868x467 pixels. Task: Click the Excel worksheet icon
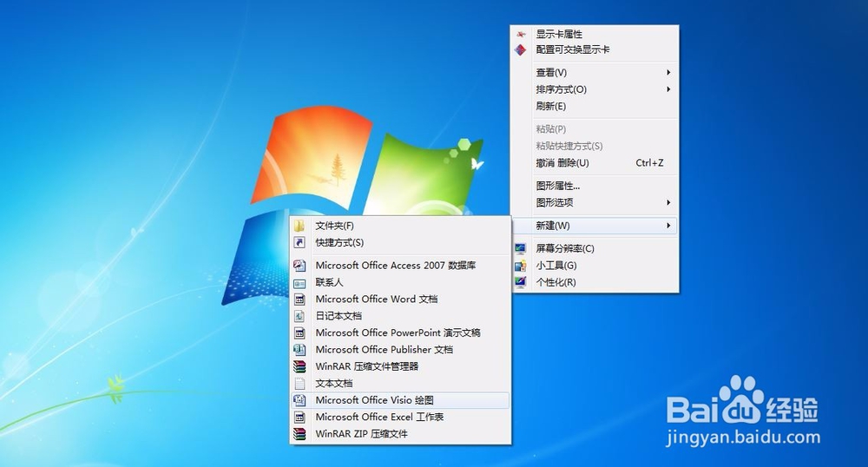point(299,418)
